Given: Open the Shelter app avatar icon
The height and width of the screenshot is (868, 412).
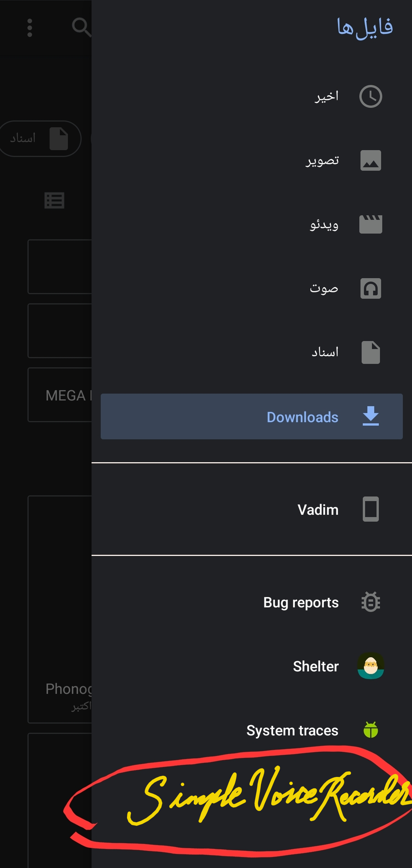Looking at the screenshot, I should (370, 666).
